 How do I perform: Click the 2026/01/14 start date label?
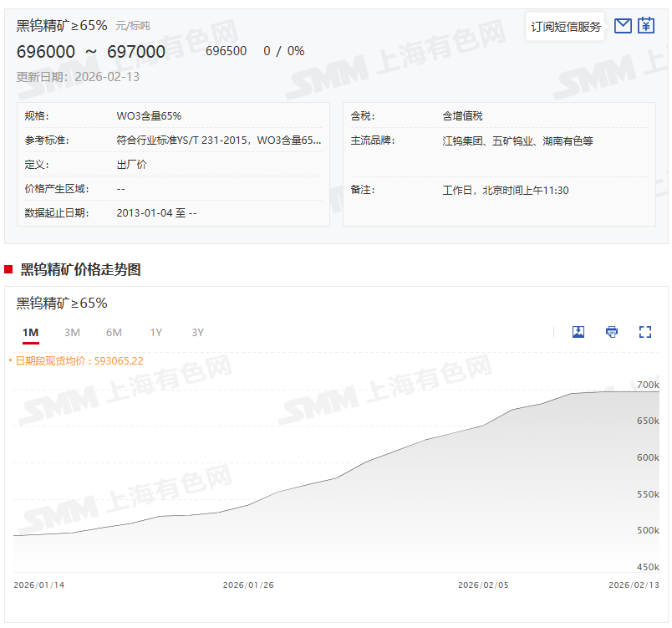39,585
